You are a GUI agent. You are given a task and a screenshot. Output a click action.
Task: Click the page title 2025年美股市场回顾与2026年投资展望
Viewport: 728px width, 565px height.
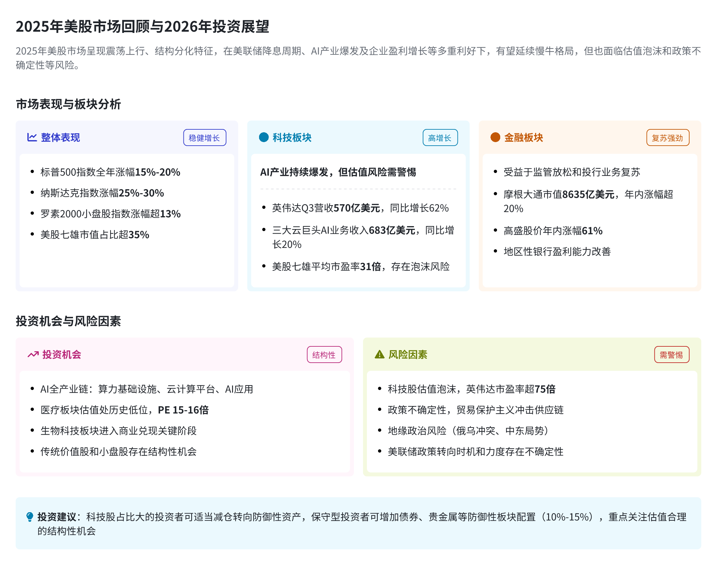click(143, 27)
